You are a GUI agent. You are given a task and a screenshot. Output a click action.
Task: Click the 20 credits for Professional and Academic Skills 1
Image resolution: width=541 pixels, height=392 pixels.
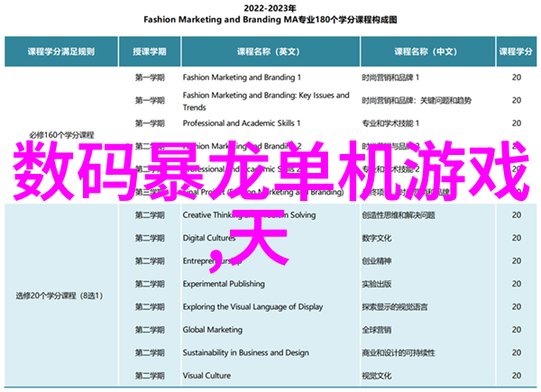517,123
